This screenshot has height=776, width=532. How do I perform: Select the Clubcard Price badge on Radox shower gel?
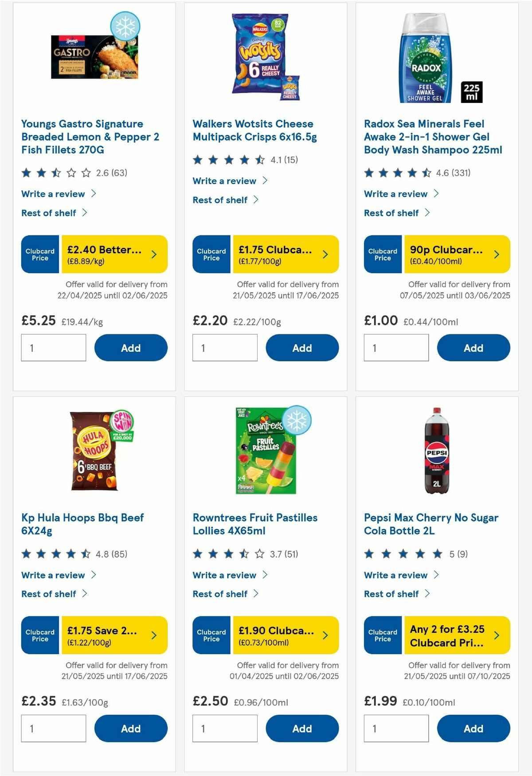[382, 254]
